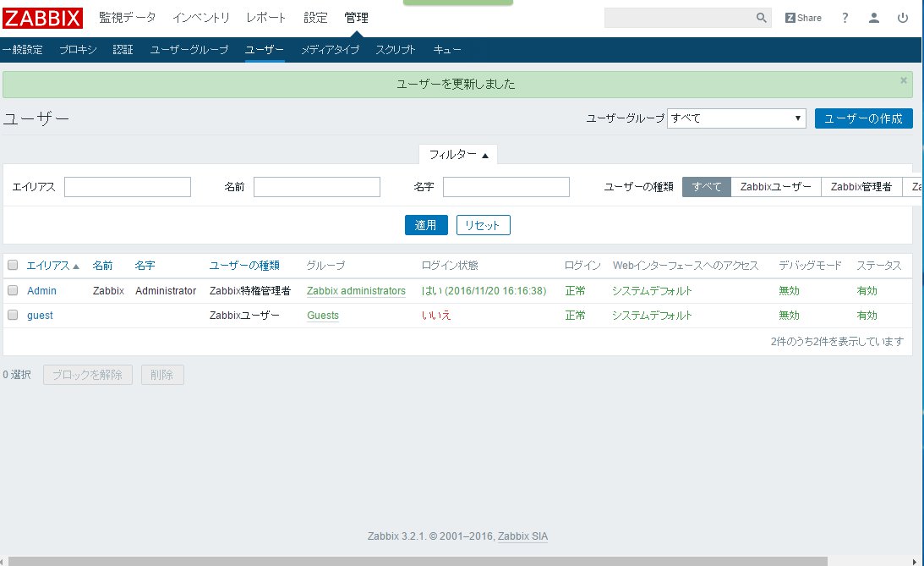This screenshot has width=924, height=566.
Task: Click the 適用 filter button
Action: tap(426, 225)
